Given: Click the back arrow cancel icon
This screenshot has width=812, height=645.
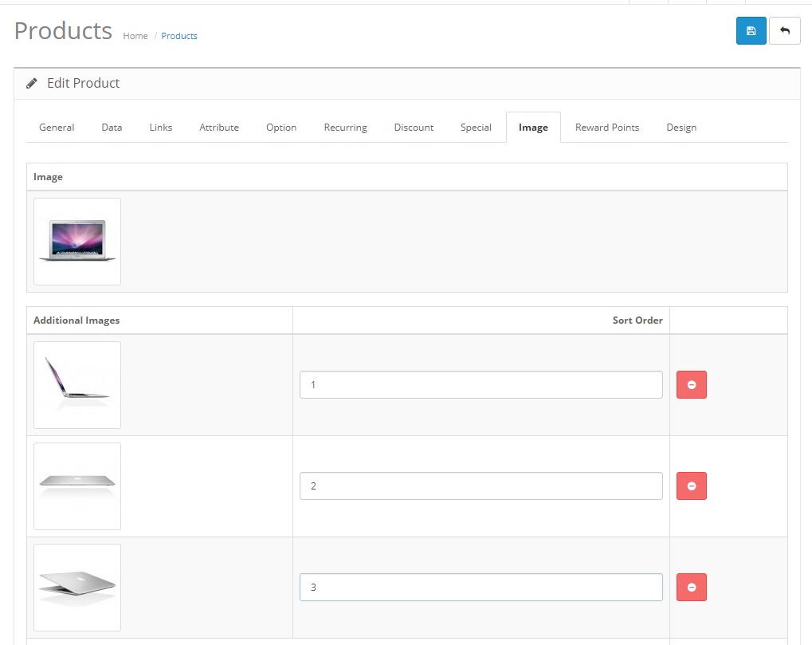Looking at the screenshot, I should pos(784,31).
